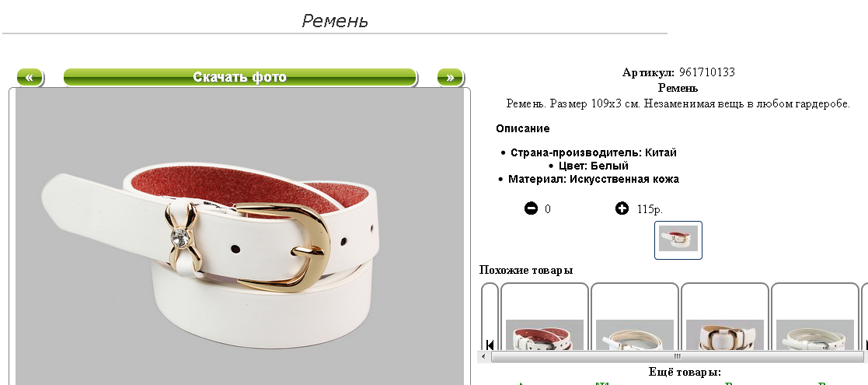
Task: Select the small belt preview thumbnail
Action: point(678,240)
